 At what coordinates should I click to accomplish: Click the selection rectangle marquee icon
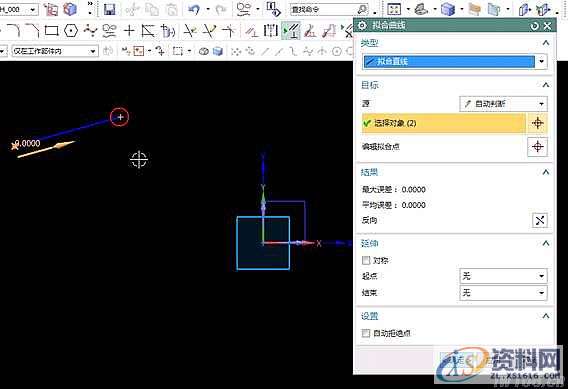pos(178,51)
